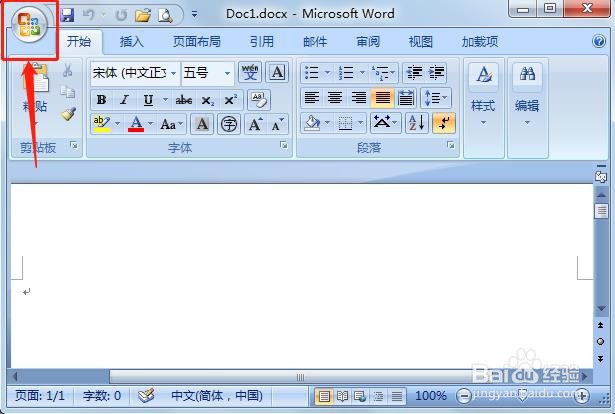Undo the last action
The height and width of the screenshot is (414, 615).
point(89,15)
